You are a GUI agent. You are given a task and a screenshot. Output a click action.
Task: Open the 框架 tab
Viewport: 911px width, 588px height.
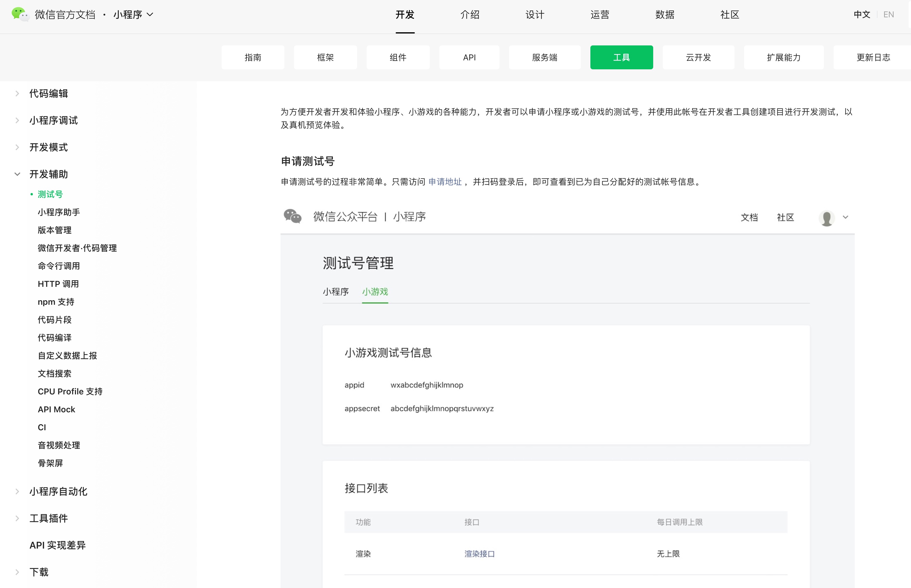point(325,57)
